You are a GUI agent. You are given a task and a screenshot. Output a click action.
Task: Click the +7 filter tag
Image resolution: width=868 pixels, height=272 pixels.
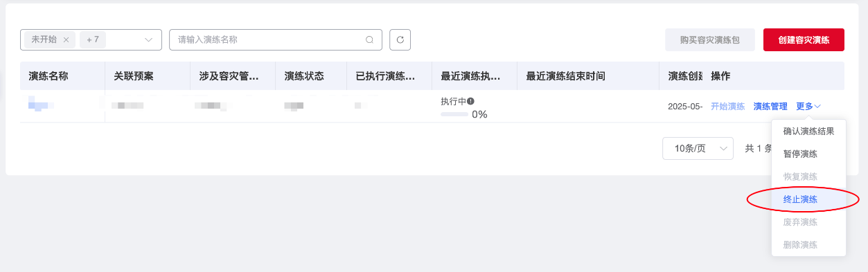point(93,40)
